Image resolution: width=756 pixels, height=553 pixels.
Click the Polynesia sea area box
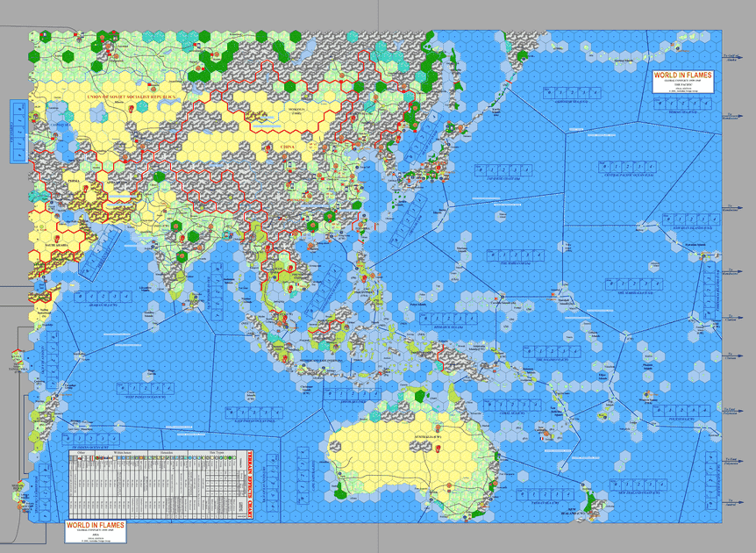click(x=681, y=411)
